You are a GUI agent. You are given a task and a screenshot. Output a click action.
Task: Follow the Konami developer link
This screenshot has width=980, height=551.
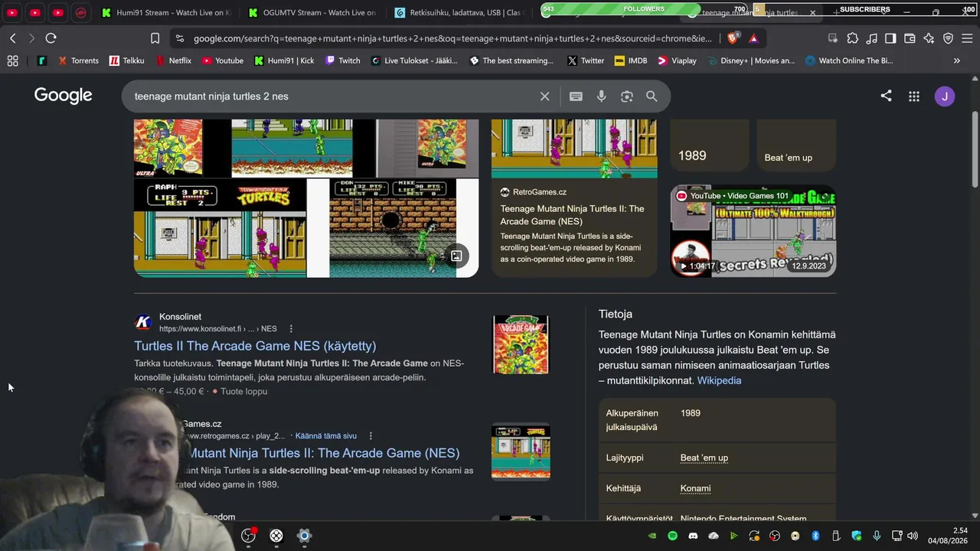coord(695,488)
